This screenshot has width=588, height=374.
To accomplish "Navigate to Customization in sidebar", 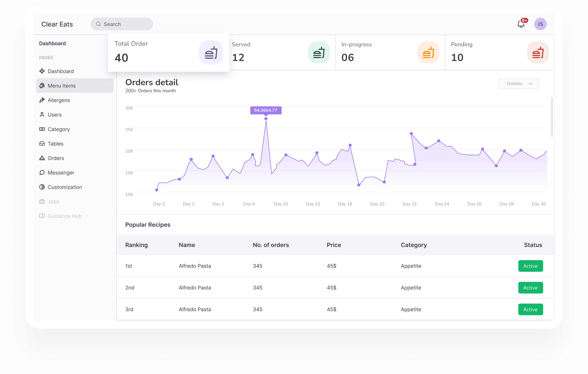I will point(65,187).
